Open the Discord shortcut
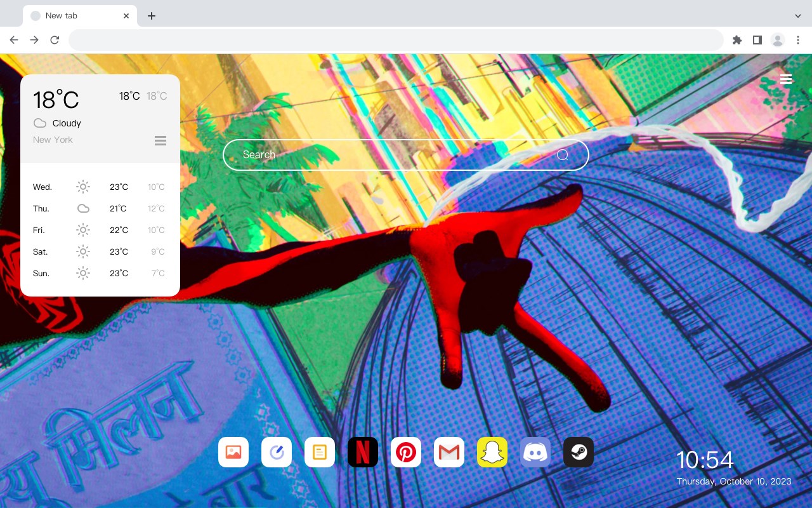Screen dimensions: 812x508 pyautogui.click(x=535, y=452)
